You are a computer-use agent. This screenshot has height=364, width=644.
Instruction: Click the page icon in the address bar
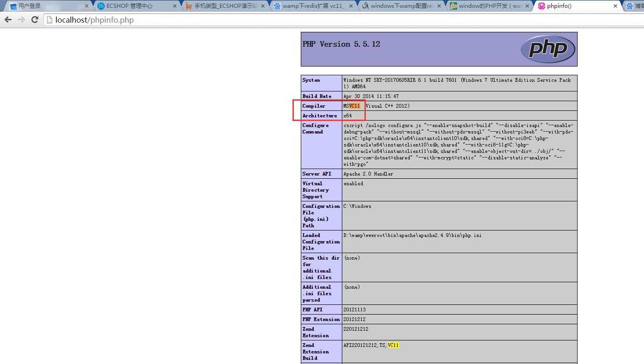50,20
